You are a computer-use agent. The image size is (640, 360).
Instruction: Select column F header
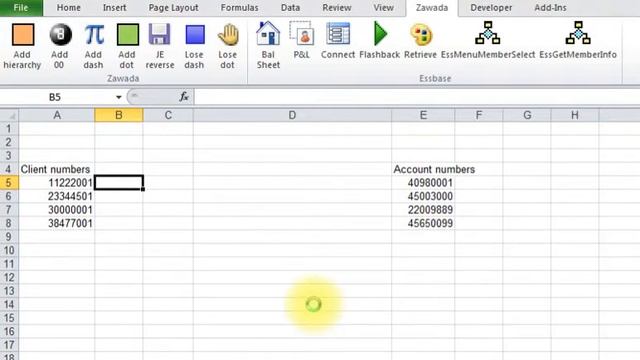479,116
